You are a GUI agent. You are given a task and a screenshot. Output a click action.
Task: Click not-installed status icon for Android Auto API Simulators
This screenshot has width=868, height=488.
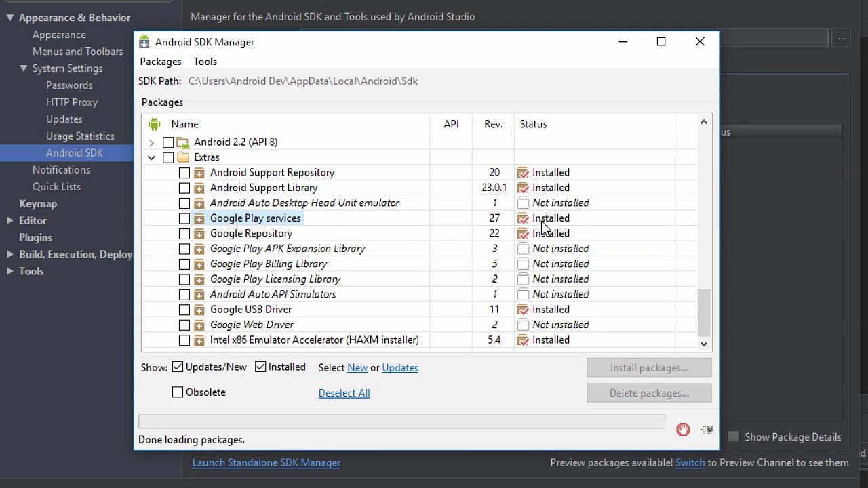[523, 295]
